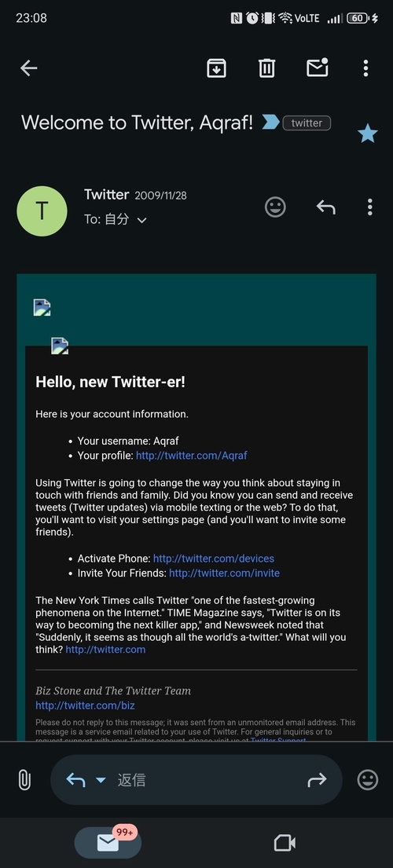
Task: Switch to the Mail tab with 99+ badge
Action: (x=108, y=843)
